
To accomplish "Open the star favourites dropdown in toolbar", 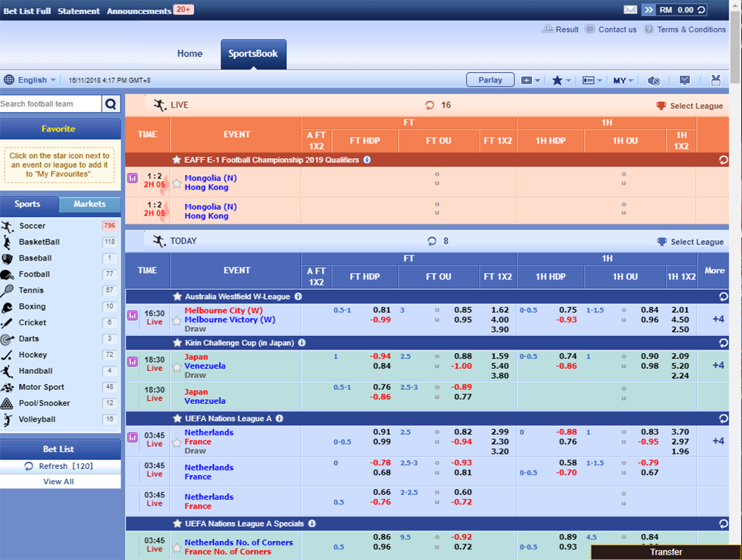I will tap(561, 80).
